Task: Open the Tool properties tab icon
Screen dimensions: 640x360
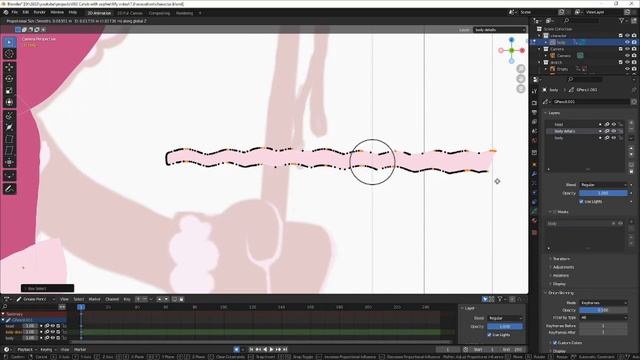Action: click(x=535, y=91)
